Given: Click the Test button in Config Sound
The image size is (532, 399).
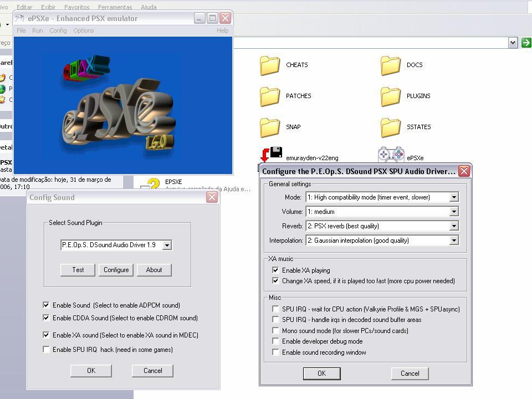Looking at the screenshot, I should 78,270.
